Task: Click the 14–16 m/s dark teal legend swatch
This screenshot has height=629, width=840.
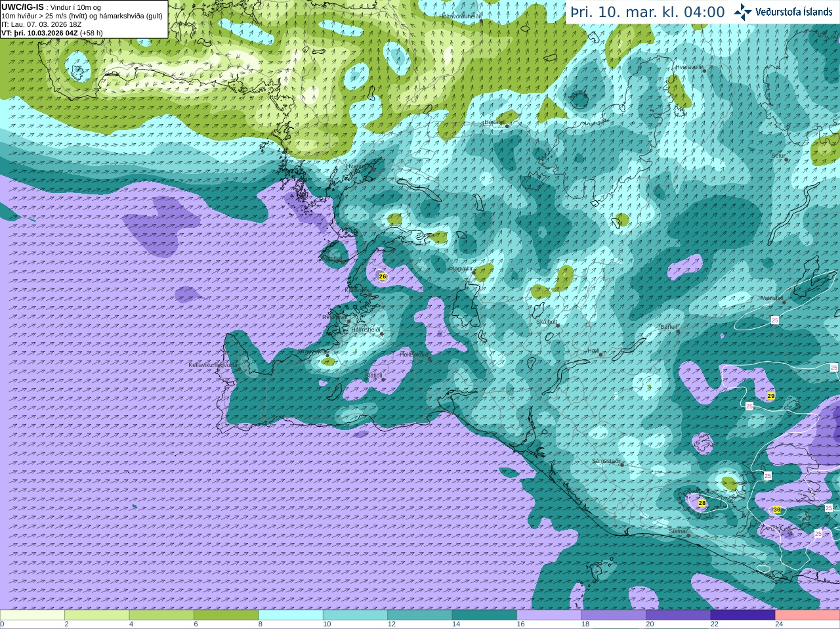Action: point(485,615)
